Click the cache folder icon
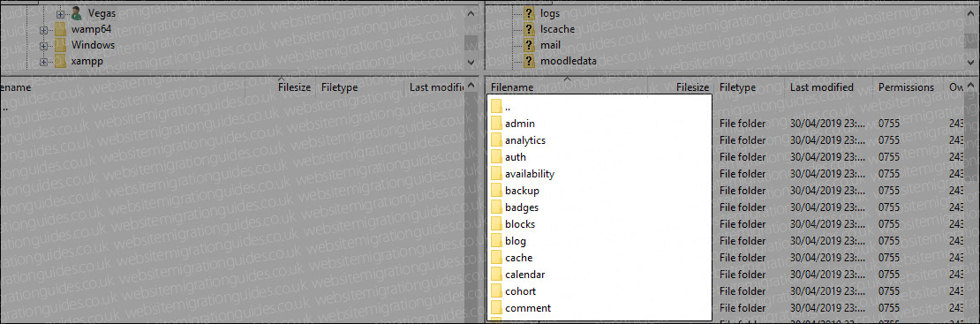The height and width of the screenshot is (324, 980). [496, 258]
